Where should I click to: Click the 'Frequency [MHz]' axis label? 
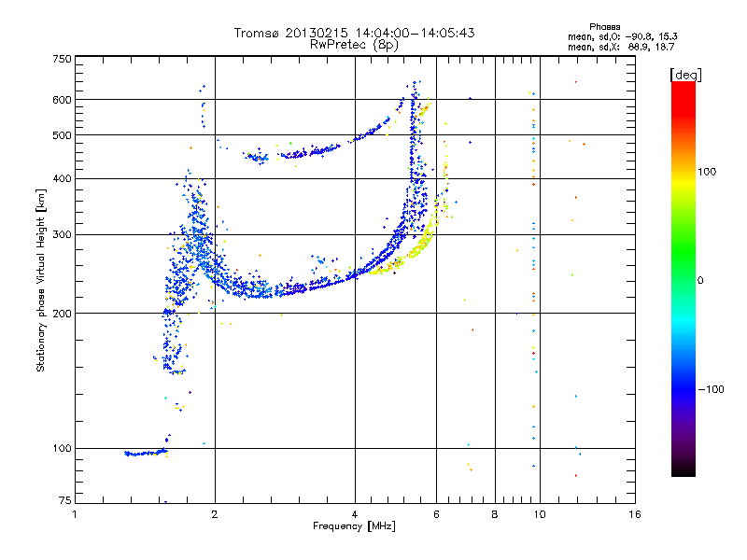click(354, 526)
